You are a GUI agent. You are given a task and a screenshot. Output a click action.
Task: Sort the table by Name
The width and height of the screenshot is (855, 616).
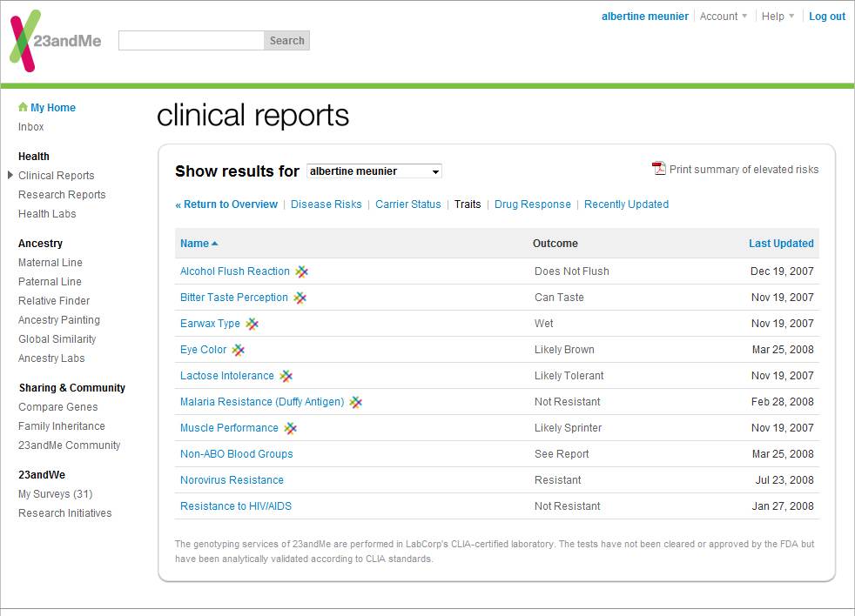[195, 244]
